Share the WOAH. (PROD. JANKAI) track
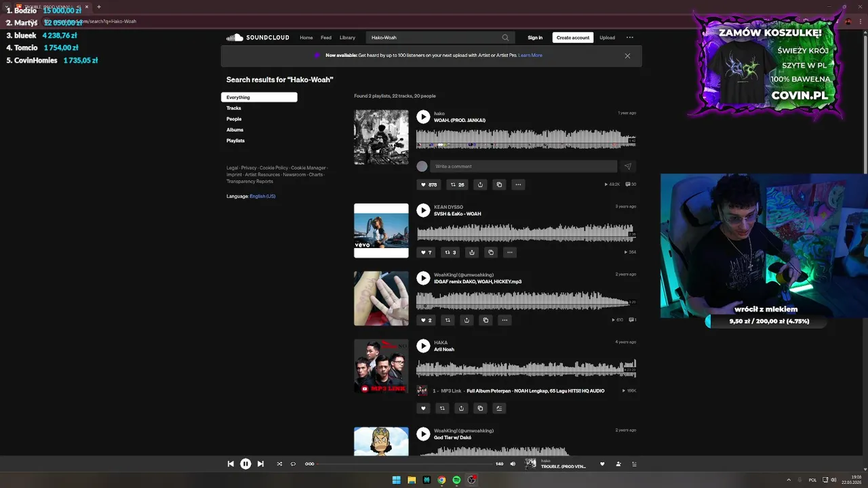The image size is (868, 488). click(x=480, y=184)
